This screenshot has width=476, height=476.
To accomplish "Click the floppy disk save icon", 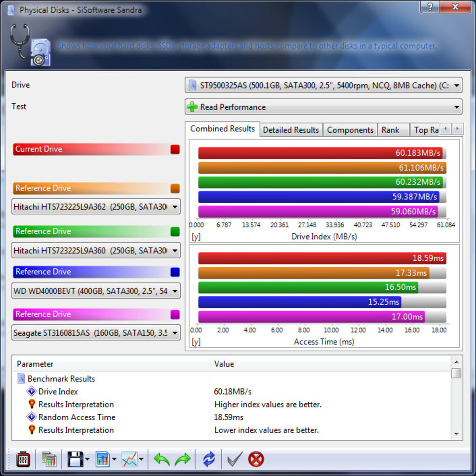I will click(75, 459).
